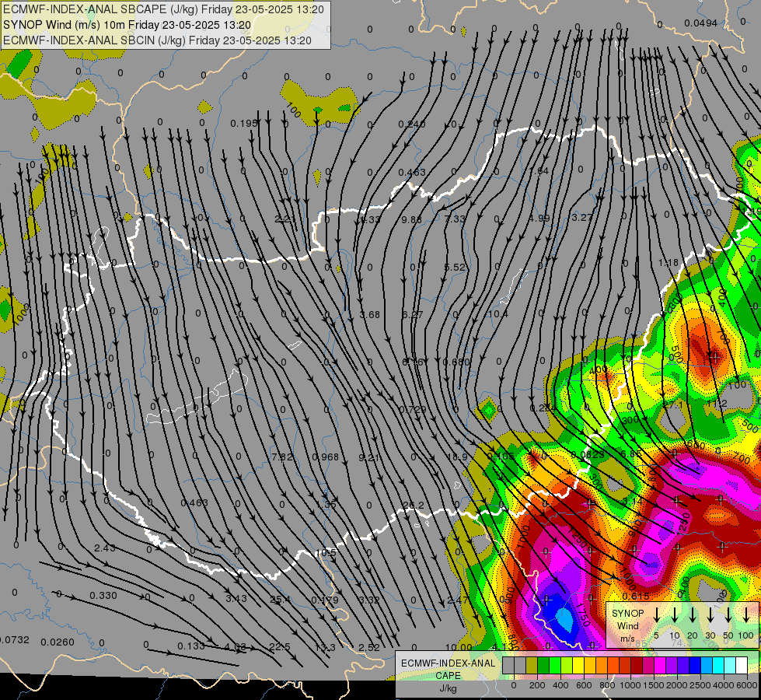Click the map value 0.179

point(325,600)
